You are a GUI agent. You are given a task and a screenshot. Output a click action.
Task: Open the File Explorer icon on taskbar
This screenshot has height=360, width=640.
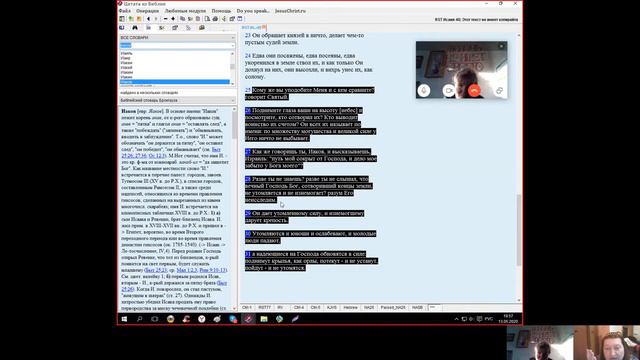[264, 319]
